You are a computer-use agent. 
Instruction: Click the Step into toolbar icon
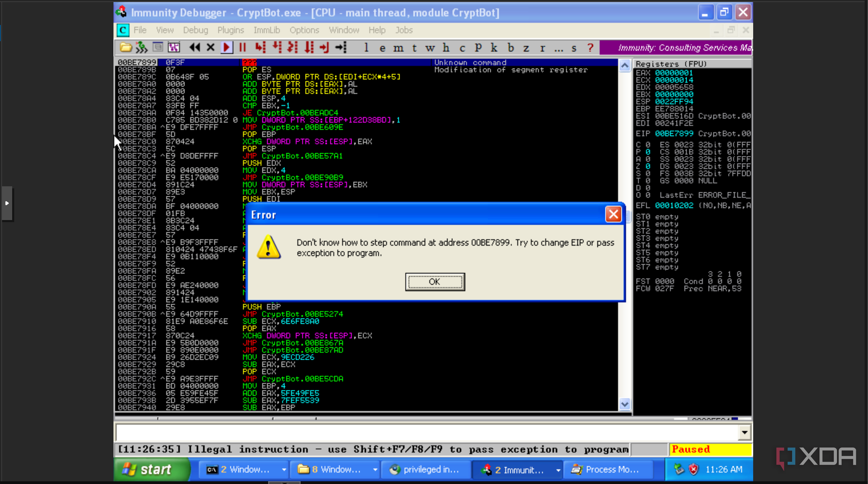click(260, 48)
